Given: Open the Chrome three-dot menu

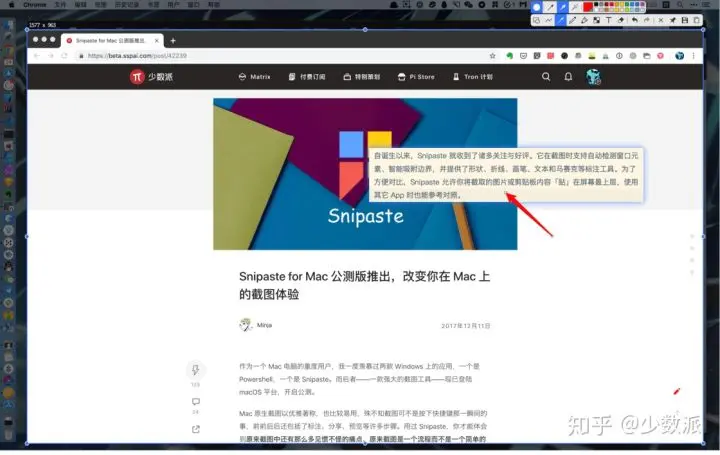Looking at the screenshot, I should coord(693,56).
